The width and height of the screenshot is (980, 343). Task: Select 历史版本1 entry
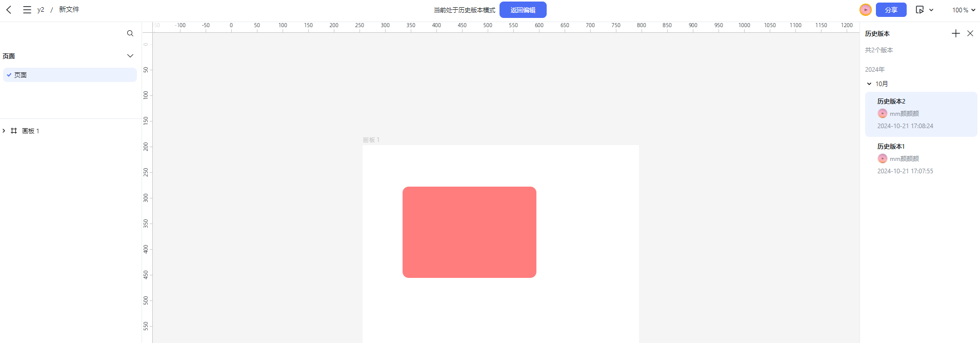[x=921, y=159]
